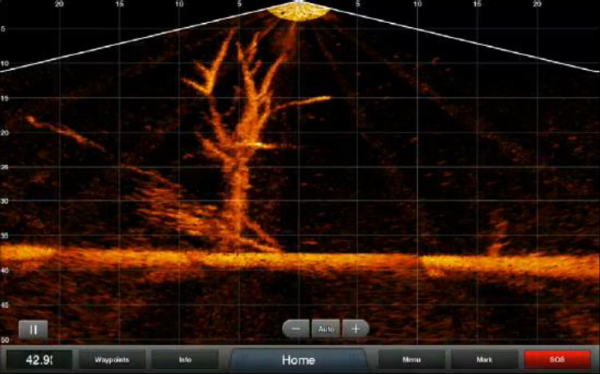
Task: Tap the 50 depth scale label
Action: 4,340
